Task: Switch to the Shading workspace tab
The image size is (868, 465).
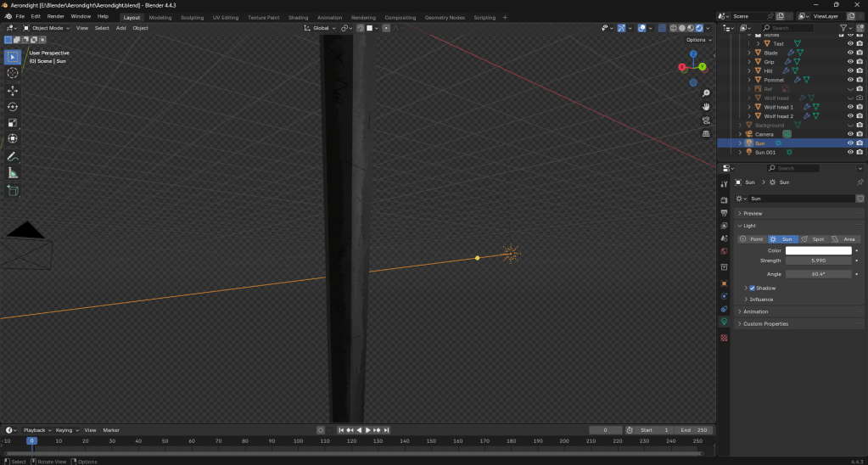Action: click(x=298, y=17)
